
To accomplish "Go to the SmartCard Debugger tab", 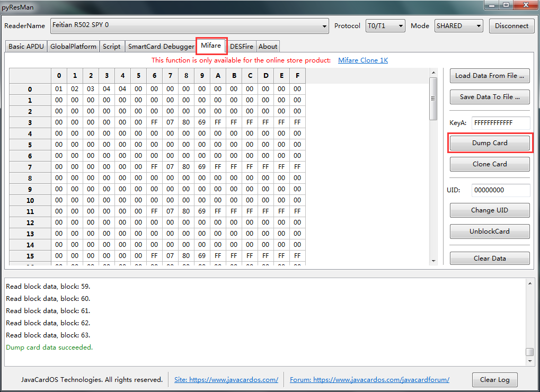I will [161, 47].
